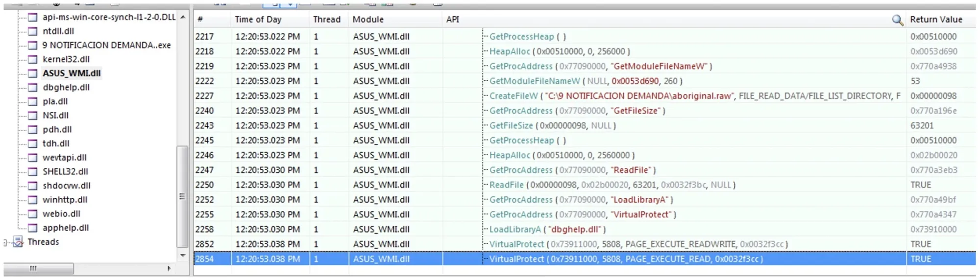Click module tree scrollbar up arrow
The image size is (980, 280).
tap(183, 17)
